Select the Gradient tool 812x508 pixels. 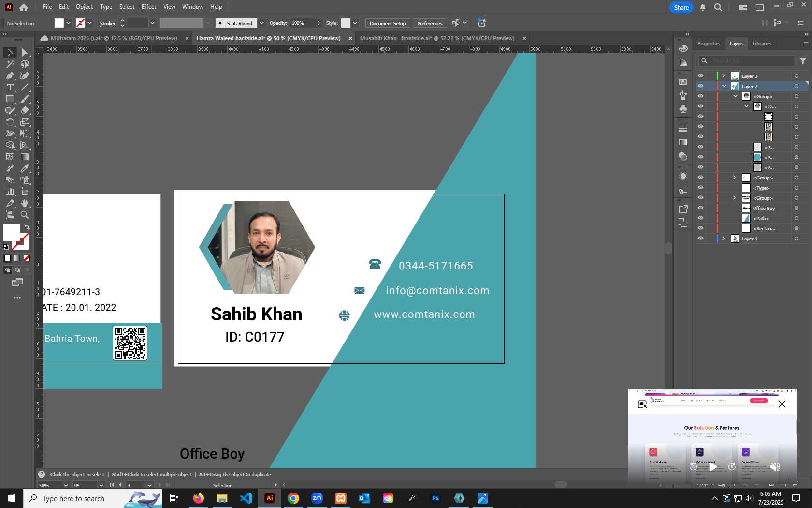point(25,157)
